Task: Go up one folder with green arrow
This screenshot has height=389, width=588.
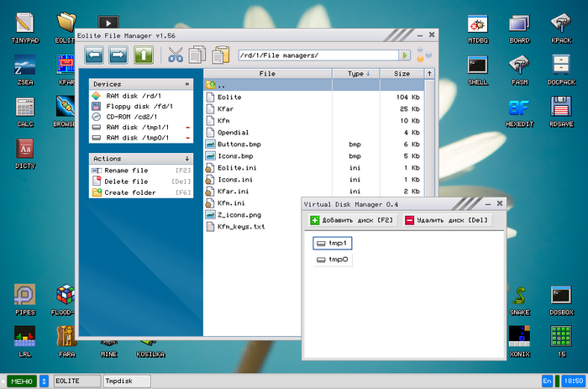Action: [x=144, y=55]
